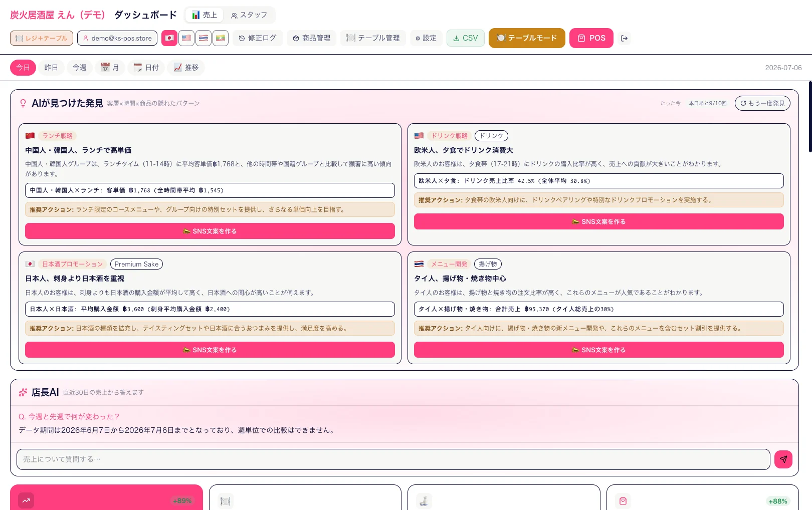Focus the 売上について質問する input field
The image size is (812, 510).
pos(393,459)
